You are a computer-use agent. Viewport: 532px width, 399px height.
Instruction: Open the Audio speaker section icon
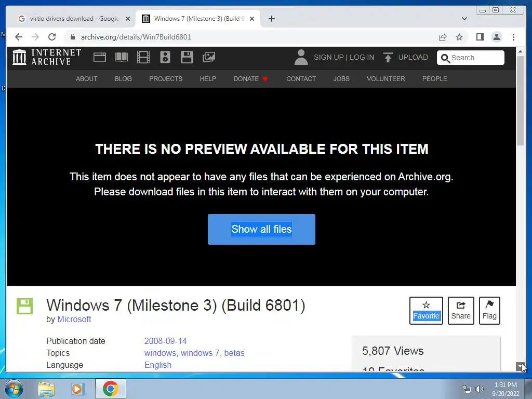[165, 57]
